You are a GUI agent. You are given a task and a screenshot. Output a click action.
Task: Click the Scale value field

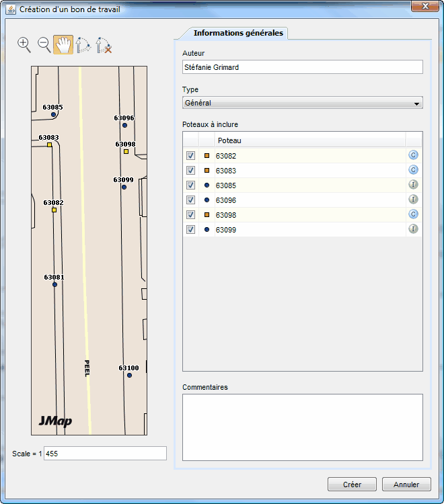(x=104, y=454)
